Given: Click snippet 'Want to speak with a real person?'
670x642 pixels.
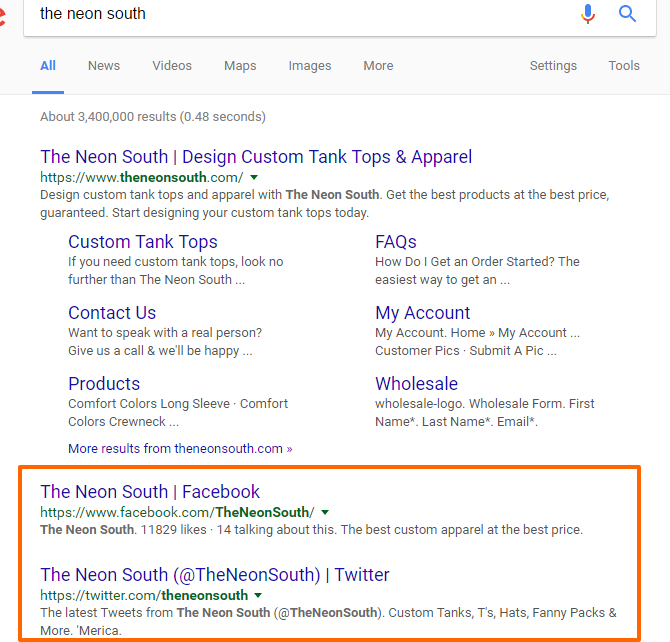Looking at the screenshot, I should click(x=165, y=333).
